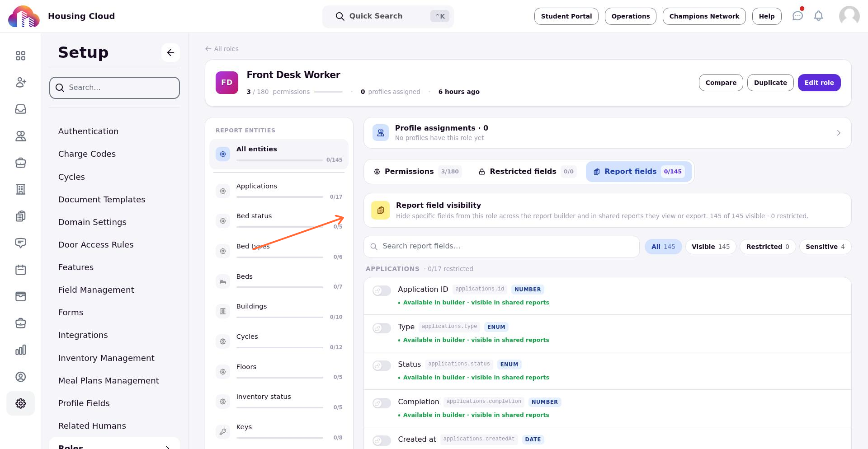Click the archive box icon in sidebar
The height and width of the screenshot is (449, 868).
point(20,296)
